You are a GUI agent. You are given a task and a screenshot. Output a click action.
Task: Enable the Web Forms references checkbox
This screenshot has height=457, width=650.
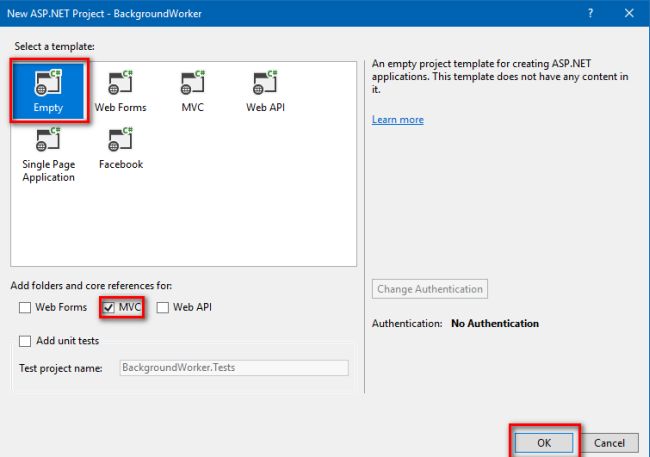coord(25,307)
